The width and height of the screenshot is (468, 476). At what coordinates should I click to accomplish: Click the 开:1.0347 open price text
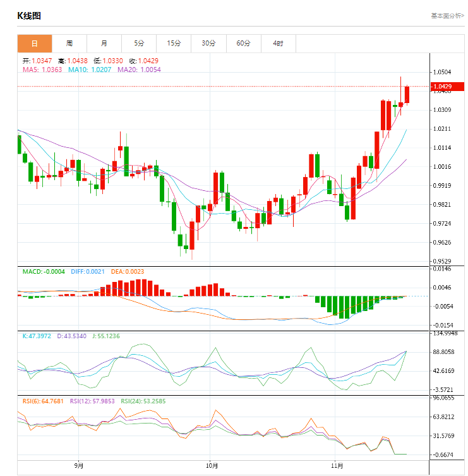click(37, 61)
